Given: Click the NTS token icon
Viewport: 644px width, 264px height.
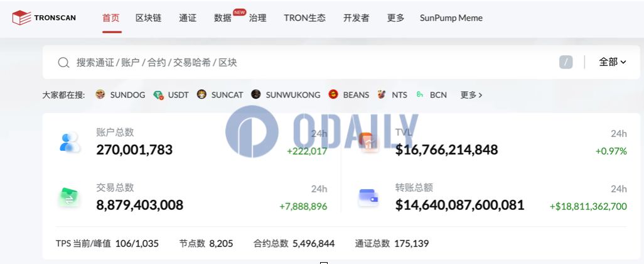Looking at the screenshot, I should (x=382, y=94).
